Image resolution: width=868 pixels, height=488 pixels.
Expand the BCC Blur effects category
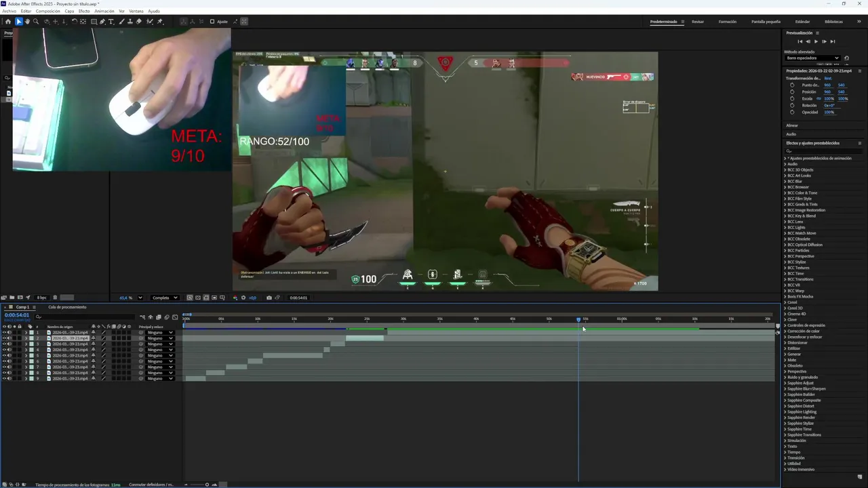point(785,182)
